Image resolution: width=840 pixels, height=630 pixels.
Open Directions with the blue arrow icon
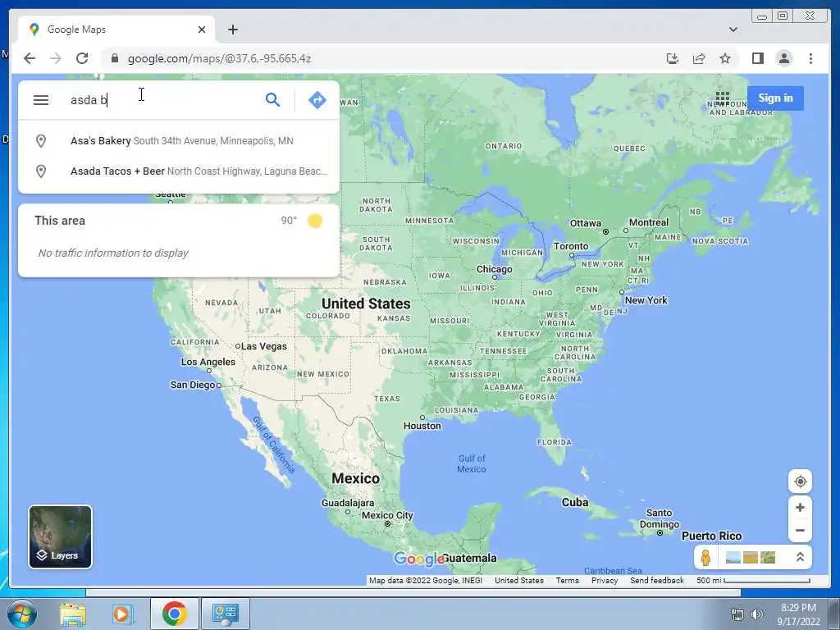tap(317, 99)
